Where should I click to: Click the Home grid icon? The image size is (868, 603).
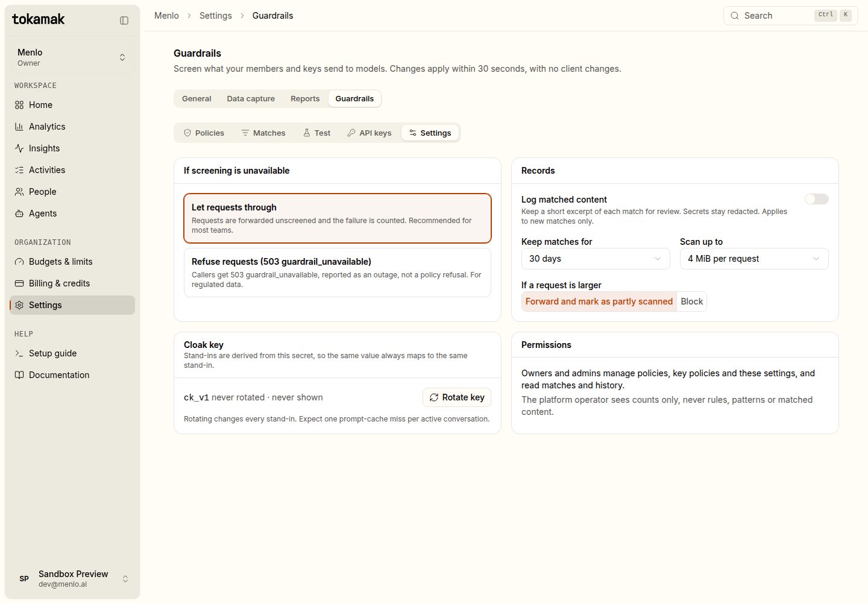point(19,105)
